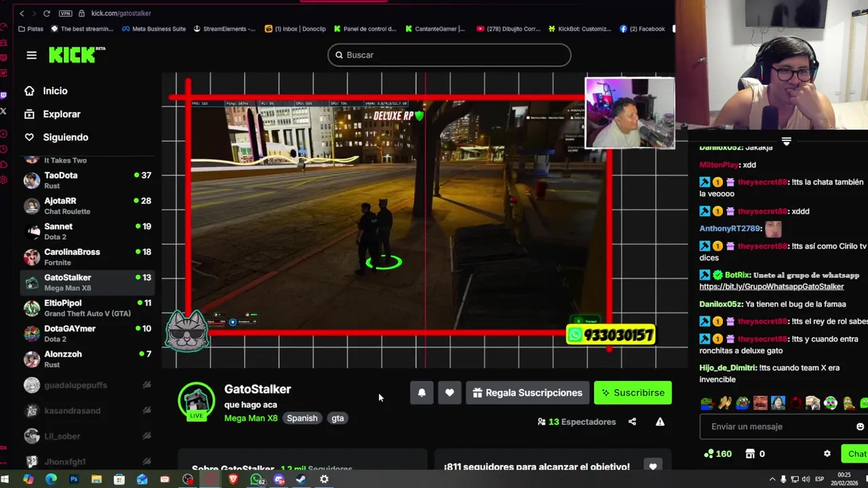Image resolution: width=868 pixels, height=488 pixels.
Task: Open chat settings gear icon
Action: [x=827, y=453]
